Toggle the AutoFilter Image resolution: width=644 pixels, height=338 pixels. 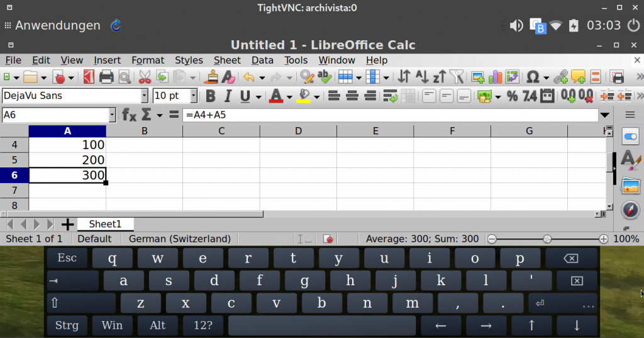[457, 77]
